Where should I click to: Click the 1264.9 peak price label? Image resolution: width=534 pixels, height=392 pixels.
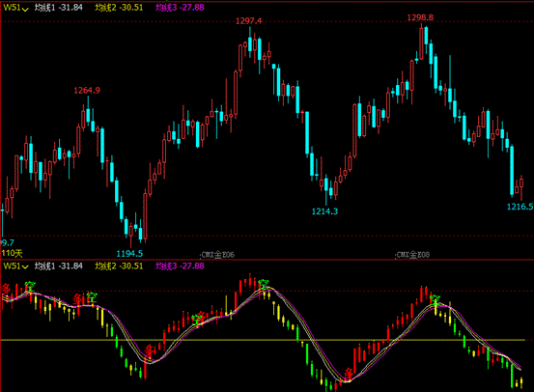87,90
